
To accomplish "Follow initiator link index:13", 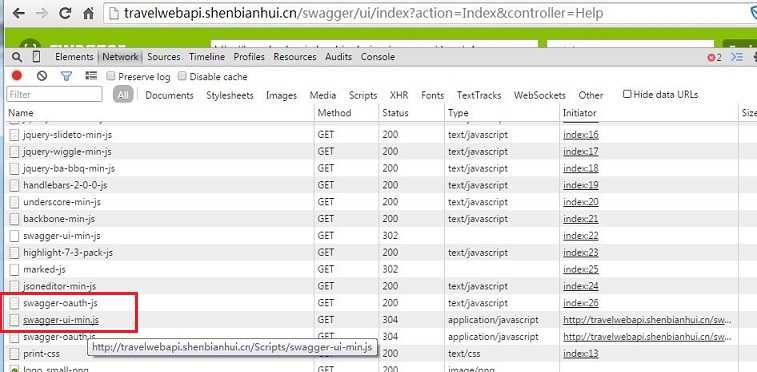I will click(581, 354).
